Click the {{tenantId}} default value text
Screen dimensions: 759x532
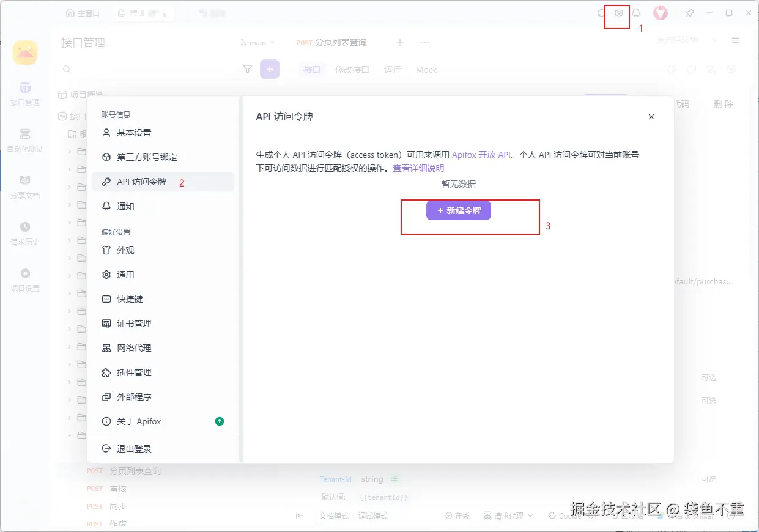tap(383, 497)
